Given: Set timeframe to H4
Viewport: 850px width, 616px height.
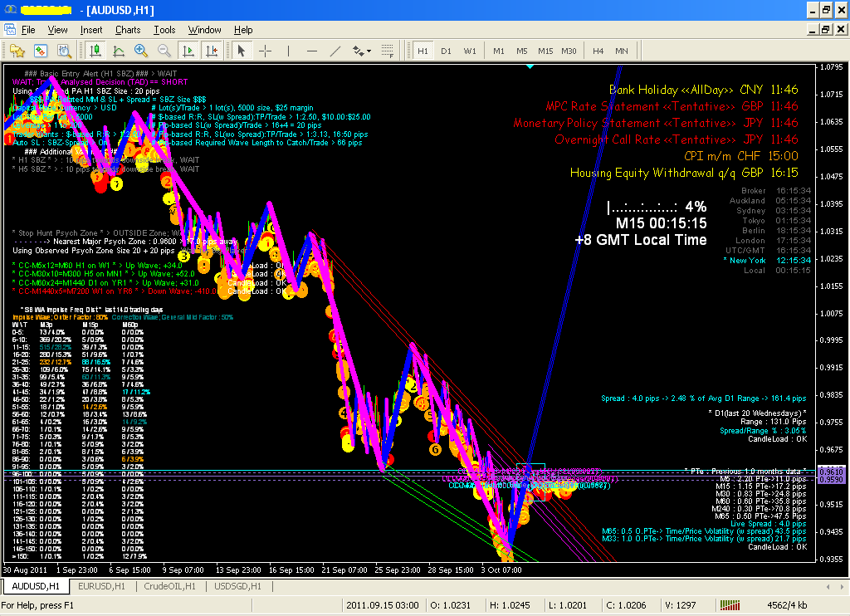Looking at the screenshot, I should 598,51.
